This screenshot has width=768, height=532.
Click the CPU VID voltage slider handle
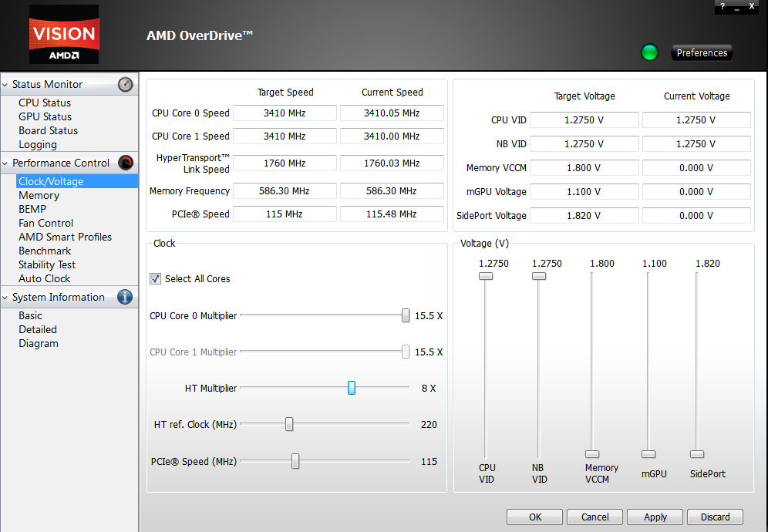pos(485,276)
